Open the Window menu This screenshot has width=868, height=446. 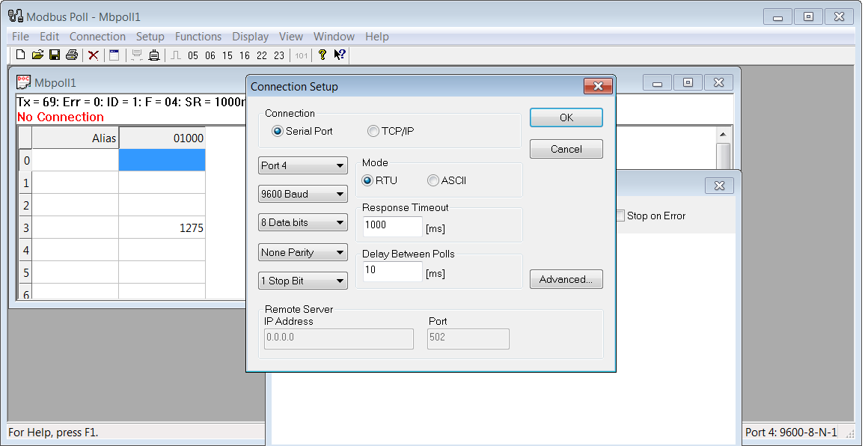[x=334, y=37]
